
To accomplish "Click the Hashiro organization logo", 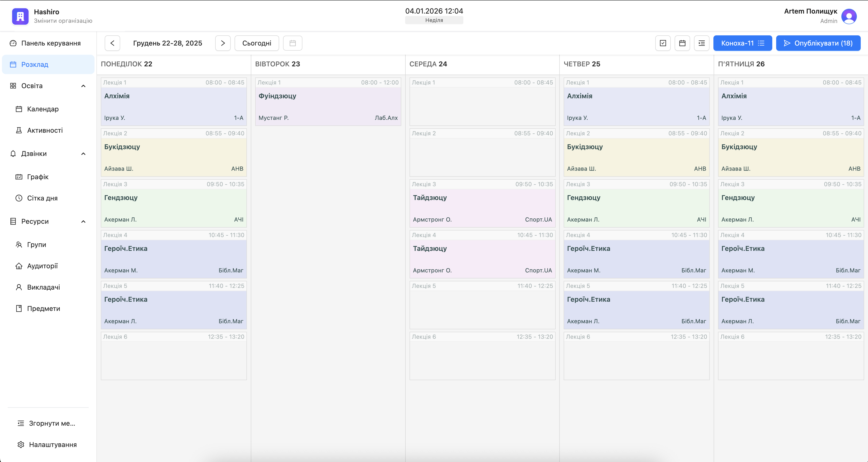I will tap(20, 16).
